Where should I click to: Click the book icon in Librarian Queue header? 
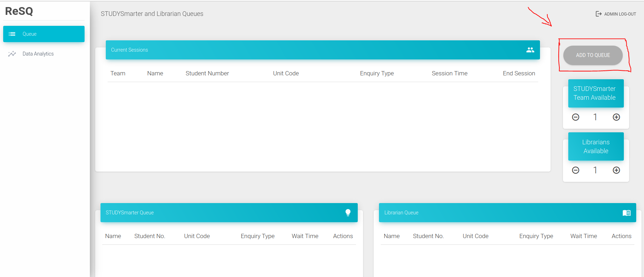pyautogui.click(x=626, y=213)
